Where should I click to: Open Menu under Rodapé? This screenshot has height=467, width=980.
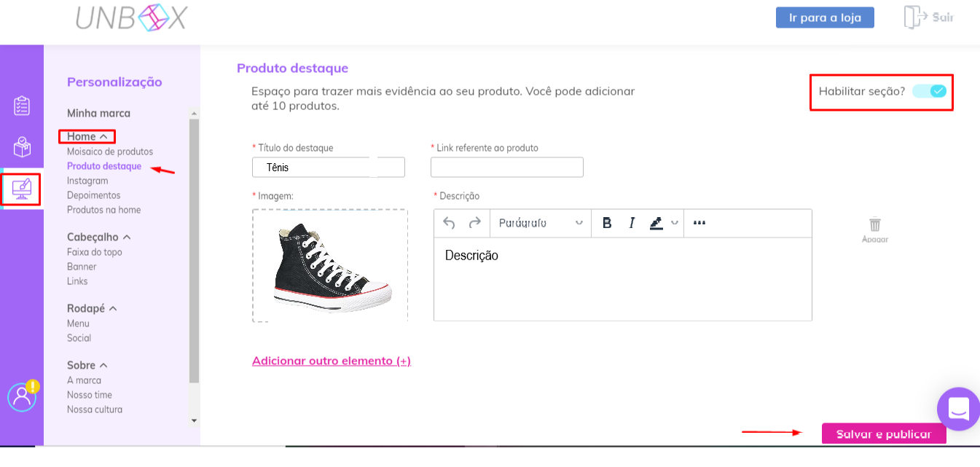(x=78, y=323)
